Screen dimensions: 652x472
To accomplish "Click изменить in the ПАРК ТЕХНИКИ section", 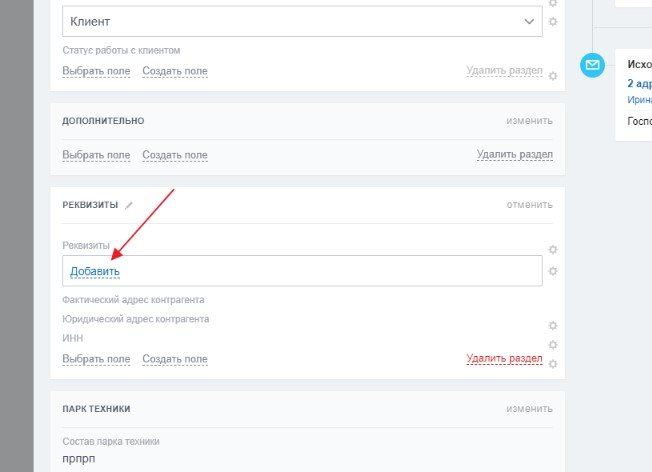I will tap(529, 409).
